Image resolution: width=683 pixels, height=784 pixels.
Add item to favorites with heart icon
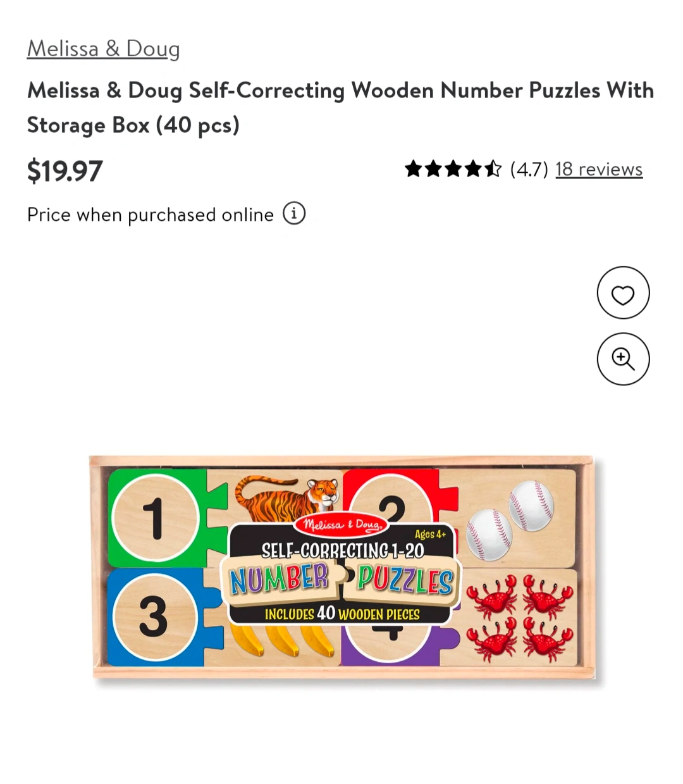click(623, 293)
